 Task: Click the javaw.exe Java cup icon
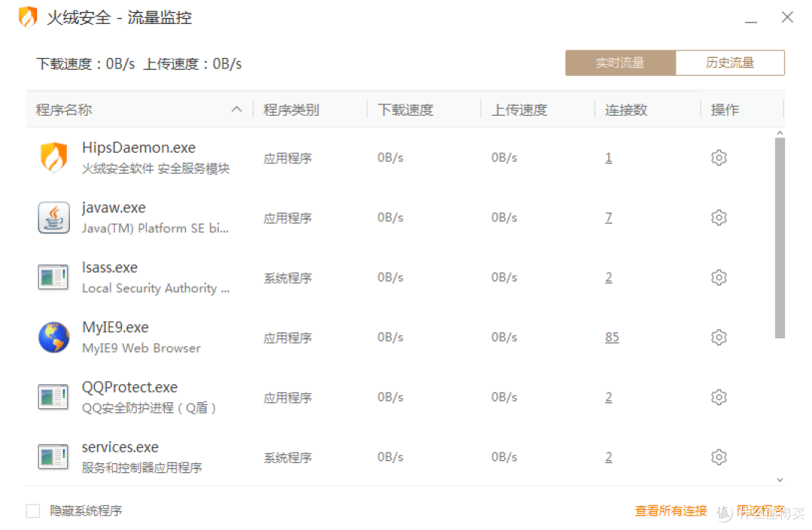click(54, 217)
